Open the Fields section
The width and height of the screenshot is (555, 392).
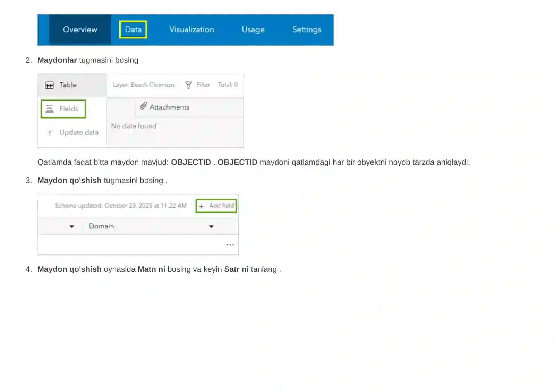(63, 109)
